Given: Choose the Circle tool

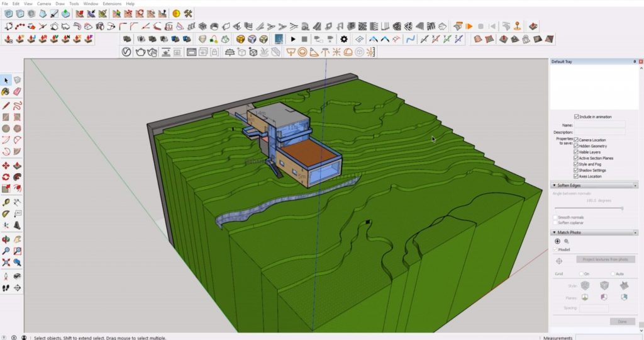Looking at the screenshot, I should coord(6,128).
